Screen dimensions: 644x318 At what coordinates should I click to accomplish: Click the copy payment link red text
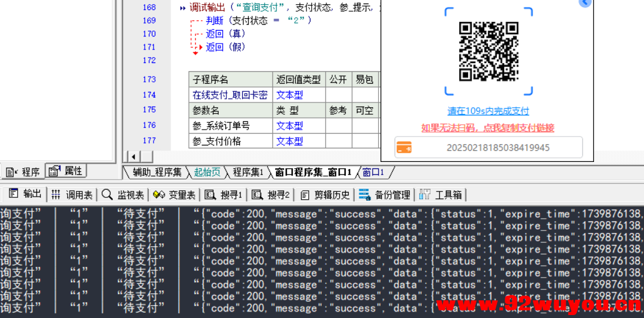tap(488, 128)
